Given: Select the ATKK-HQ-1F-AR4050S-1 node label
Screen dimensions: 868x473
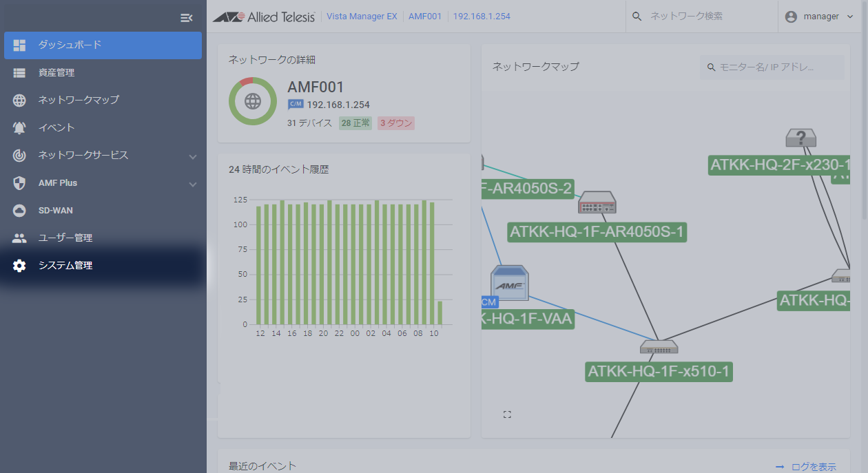Looking at the screenshot, I should (x=597, y=232).
